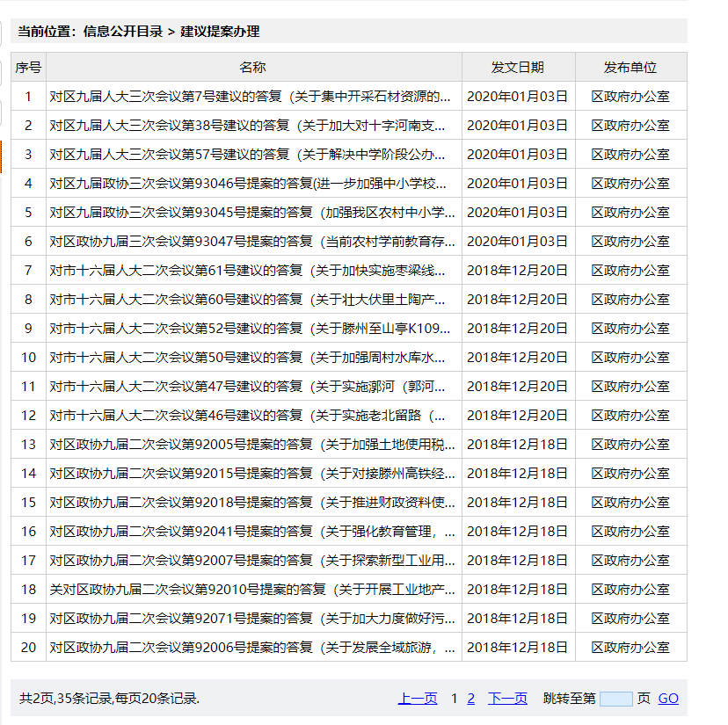Open row 3 title 第57号建议的答复

tap(247, 155)
